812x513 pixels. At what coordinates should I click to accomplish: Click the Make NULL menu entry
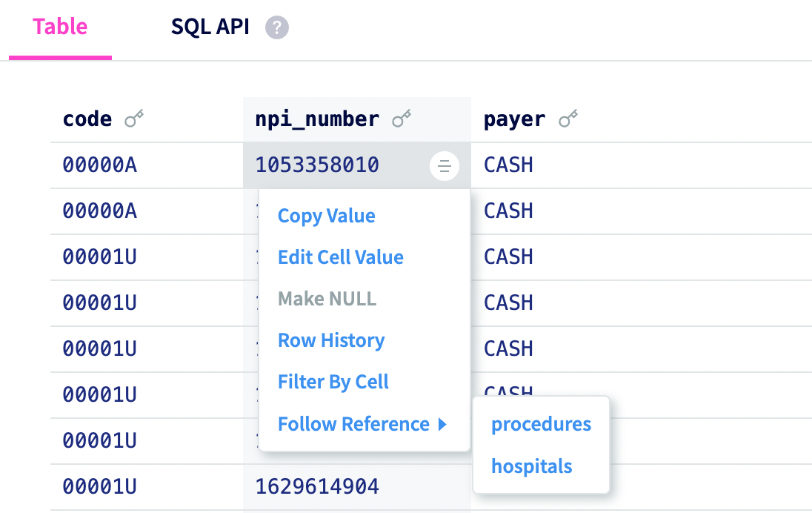click(327, 299)
